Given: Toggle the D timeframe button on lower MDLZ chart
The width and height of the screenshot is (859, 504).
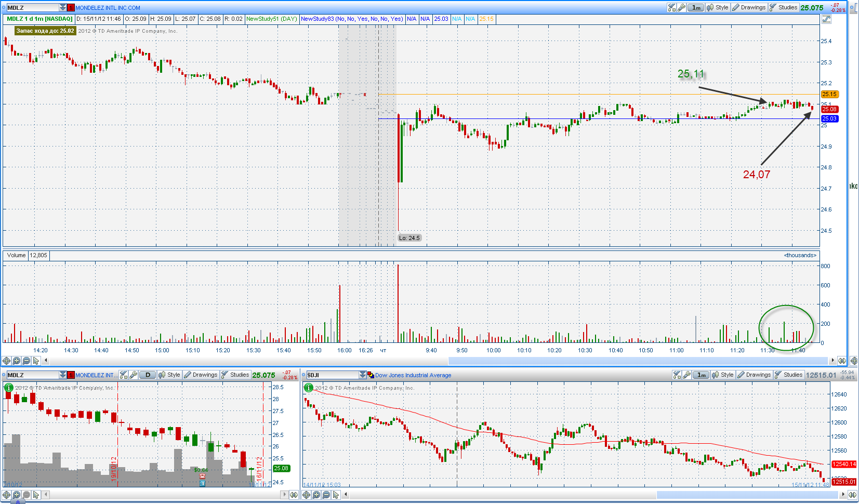Looking at the screenshot, I should coord(148,375).
